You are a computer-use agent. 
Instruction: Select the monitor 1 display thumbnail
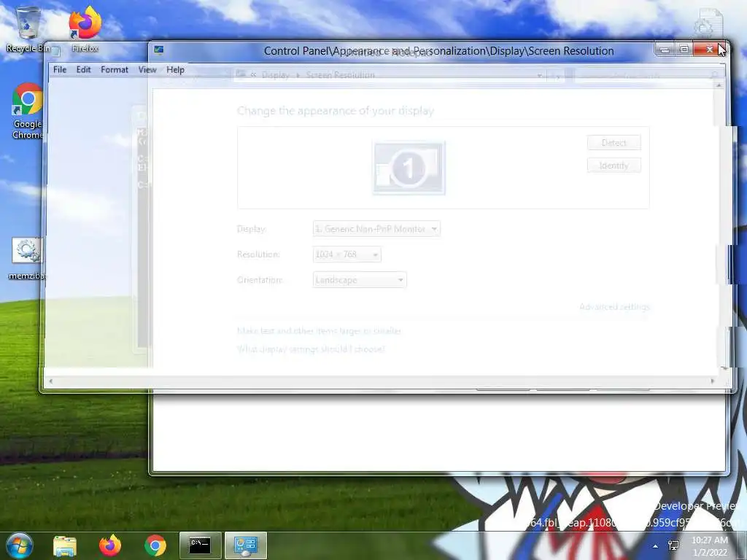409,168
